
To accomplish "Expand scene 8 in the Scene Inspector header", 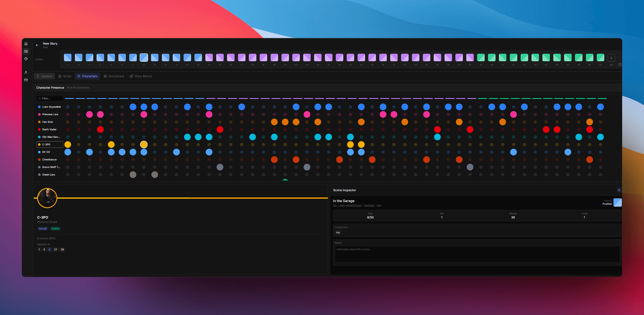I will coord(619,190).
